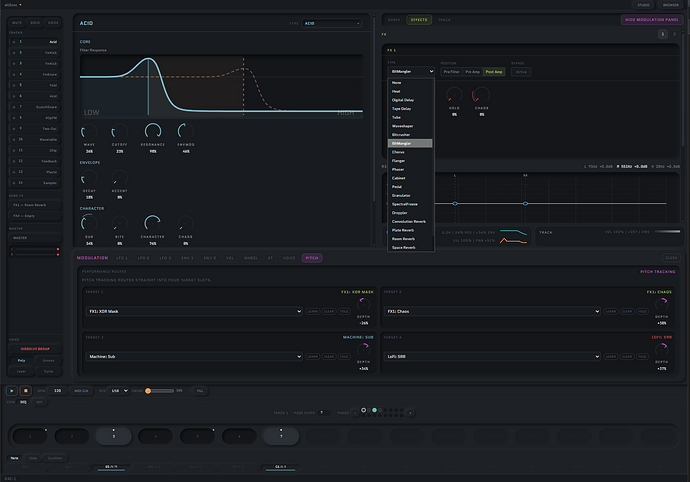The image size is (690, 482).
Task: Toggle track 7 ScorchSnare activity dot
Action: 14,107
